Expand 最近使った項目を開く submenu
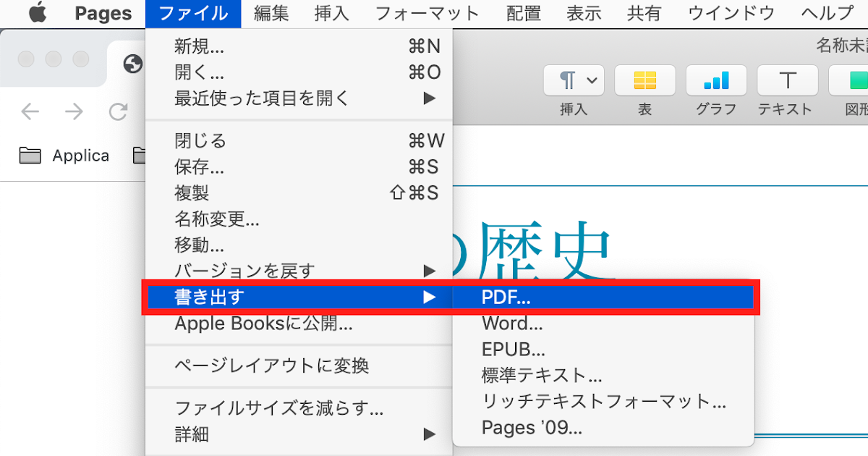 pyautogui.click(x=299, y=98)
